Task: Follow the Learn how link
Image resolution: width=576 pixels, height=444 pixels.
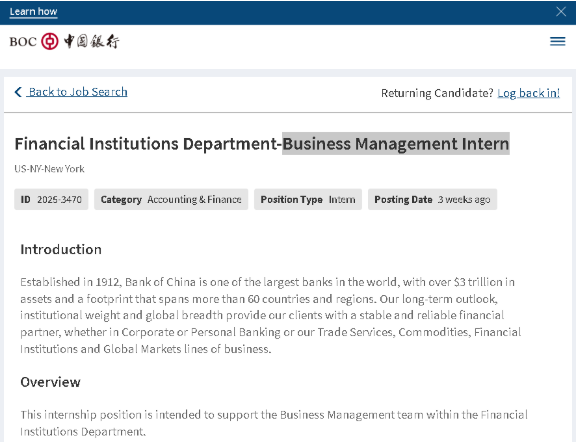Action: pyautogui.click(x=33, y=12)
